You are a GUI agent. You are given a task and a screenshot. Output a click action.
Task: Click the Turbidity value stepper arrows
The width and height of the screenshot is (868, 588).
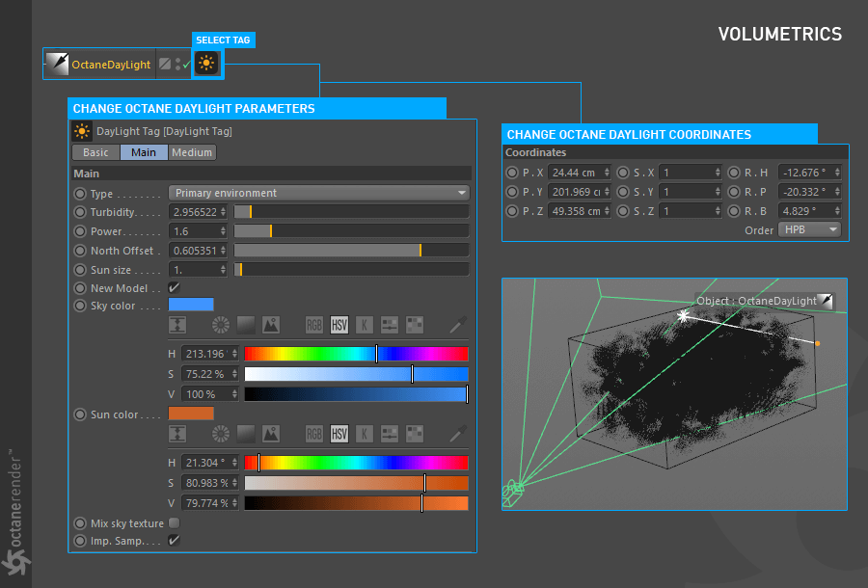[223, 212]
